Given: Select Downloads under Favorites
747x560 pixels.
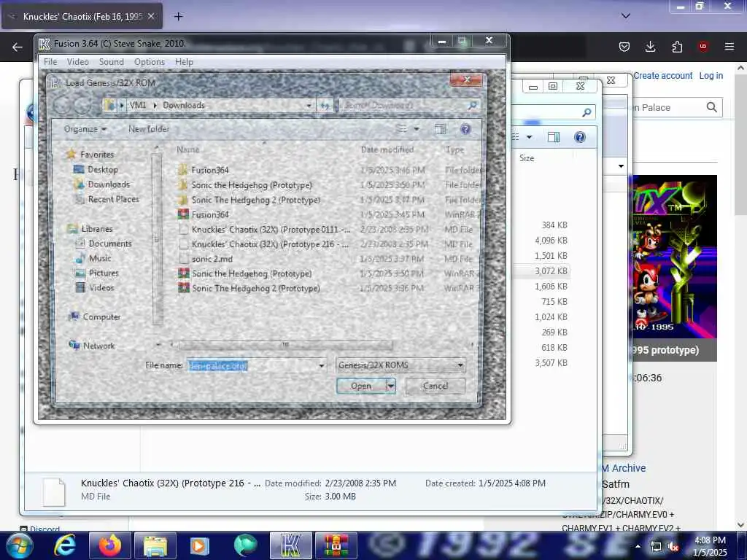Looking at the screenshot, I should pos(101,184).
